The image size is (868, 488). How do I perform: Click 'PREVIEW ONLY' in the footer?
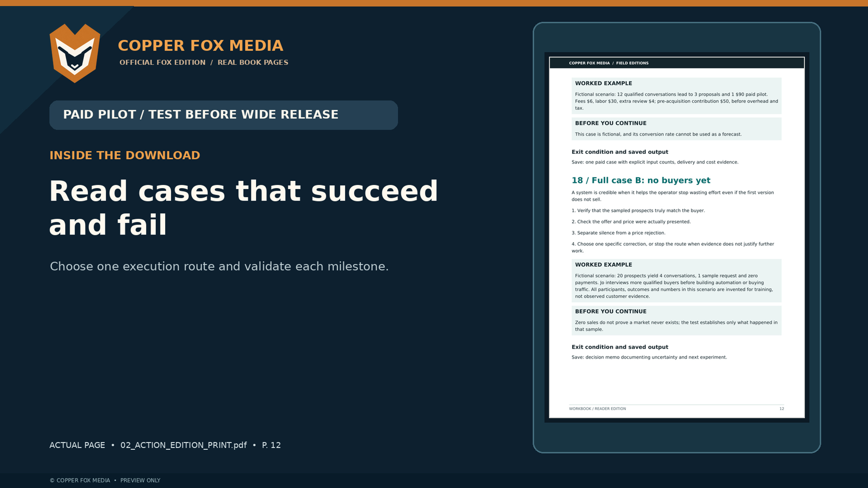coord(140,480)
